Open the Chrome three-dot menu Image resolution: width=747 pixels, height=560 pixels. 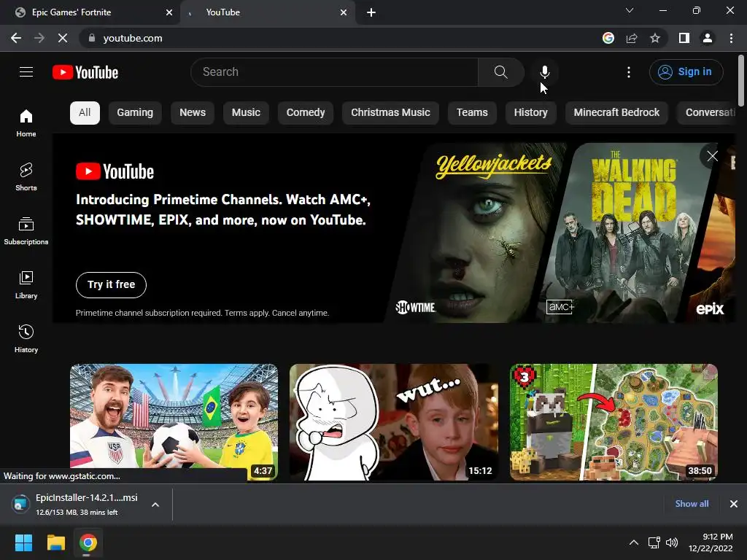[731, 38]
